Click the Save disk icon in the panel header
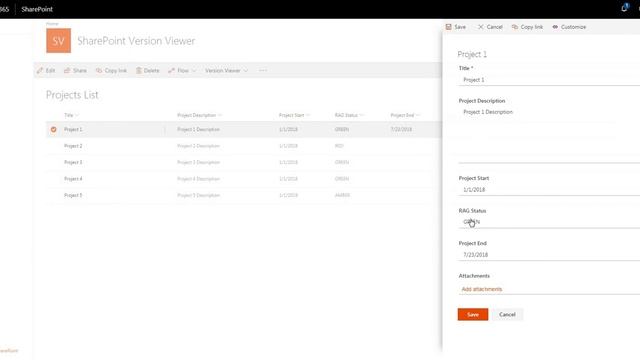 (449, 27)
